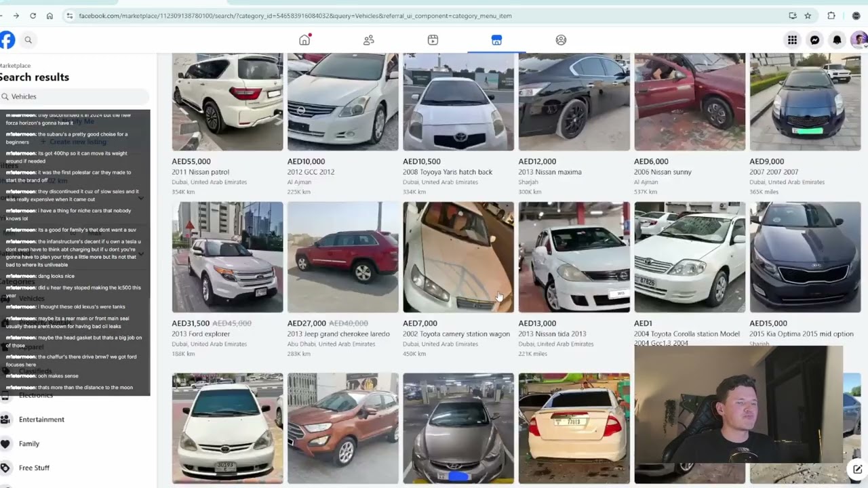Open the Reels video tab icon
The width and height of the screenshot is (868, 488).
433,40
